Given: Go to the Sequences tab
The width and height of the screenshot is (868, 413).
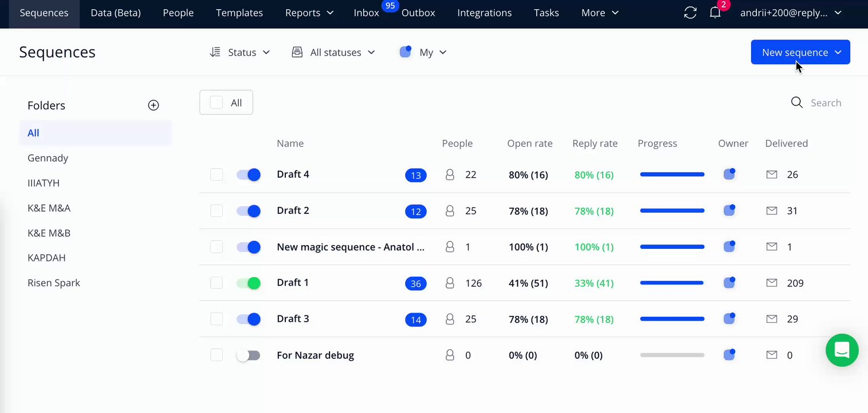Looking at the screenshot, I should pyautogui.click(x=44, y=13).
